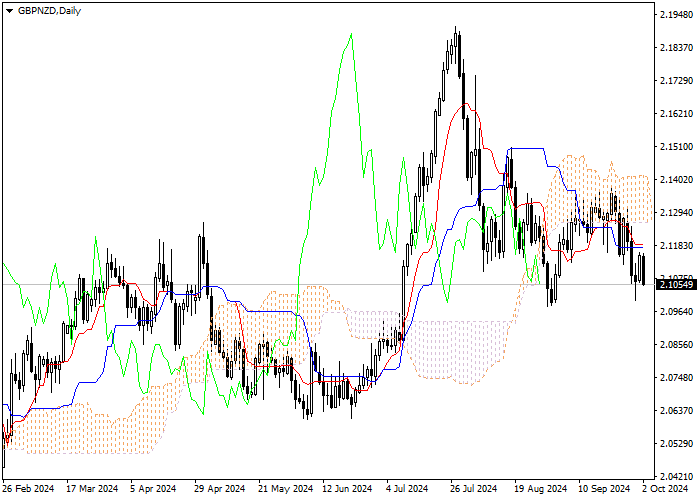Screen dimensions: 700x500
Task: Click the green Chikou line's highest peak in June
Action: pyautogui.click(x=352, y=34)
